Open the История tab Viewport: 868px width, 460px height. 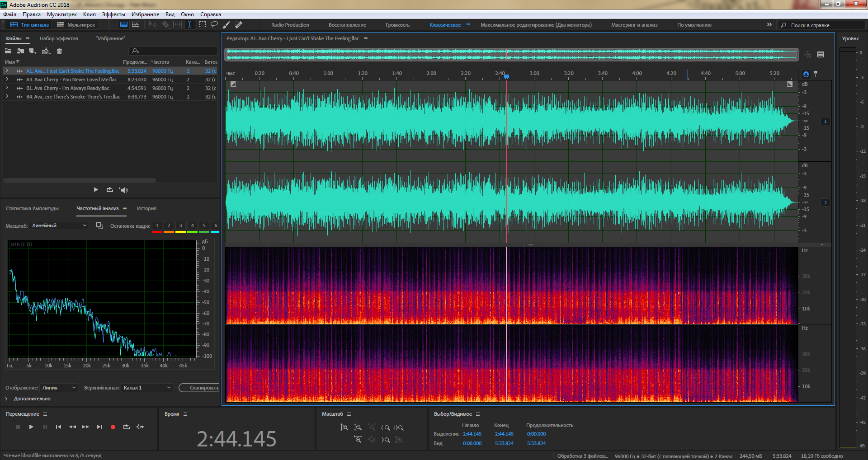[x=146, y=208]
